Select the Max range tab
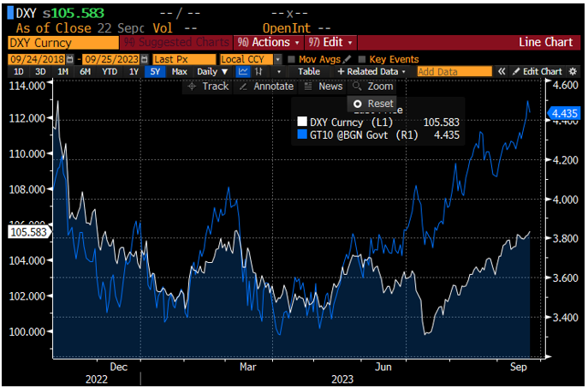The height and width of the screenshot is (388, 588). (179, 71)
